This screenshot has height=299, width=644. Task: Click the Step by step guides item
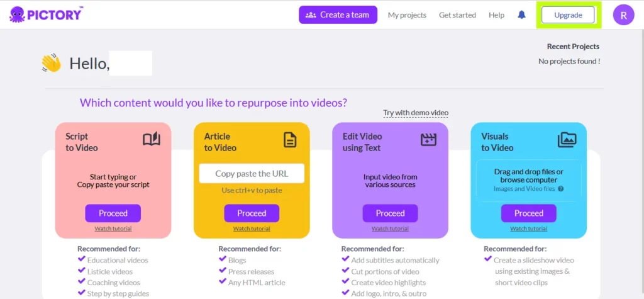pyautogui.click(x=118, y=294)
